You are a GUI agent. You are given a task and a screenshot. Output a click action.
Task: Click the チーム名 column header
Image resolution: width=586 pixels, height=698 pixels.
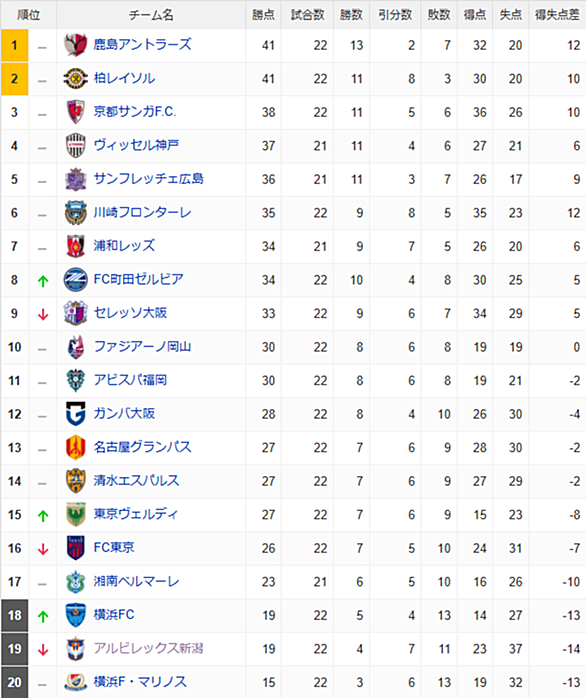coord(151,15)
